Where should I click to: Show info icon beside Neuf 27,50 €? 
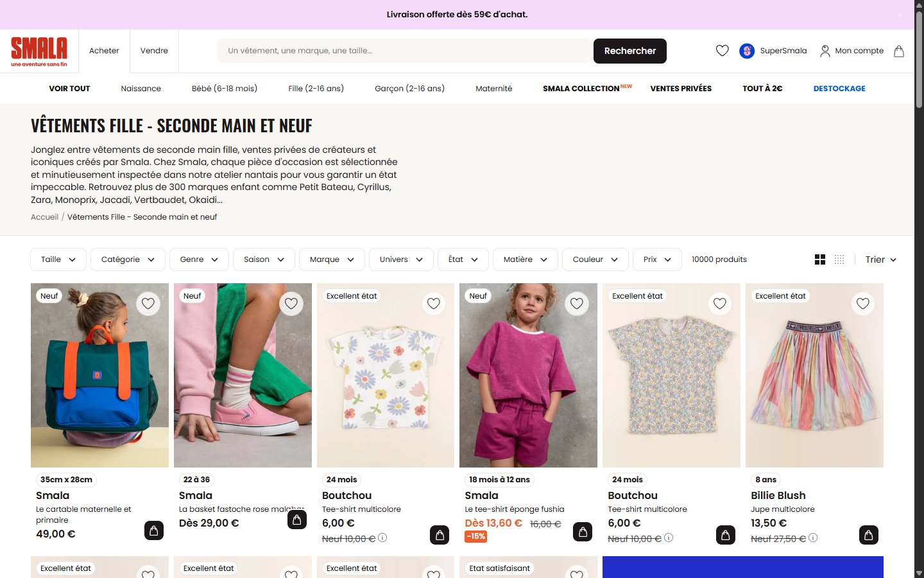(813, 538)
